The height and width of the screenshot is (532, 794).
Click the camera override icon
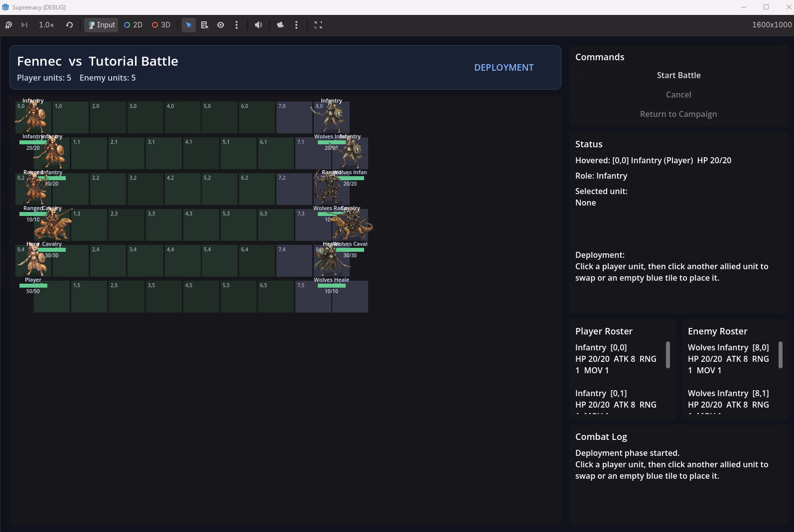280,25
